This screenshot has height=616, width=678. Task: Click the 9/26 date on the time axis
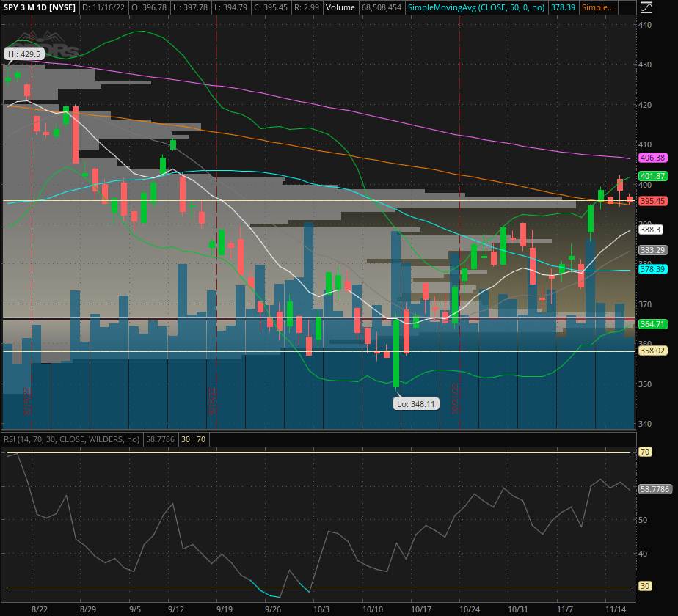(x=272, y=609)
